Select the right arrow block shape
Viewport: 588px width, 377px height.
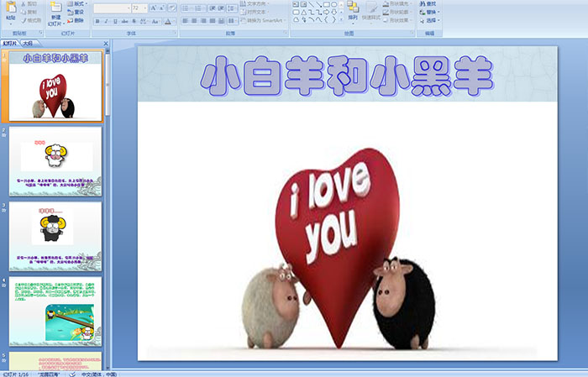click(326, 13)
